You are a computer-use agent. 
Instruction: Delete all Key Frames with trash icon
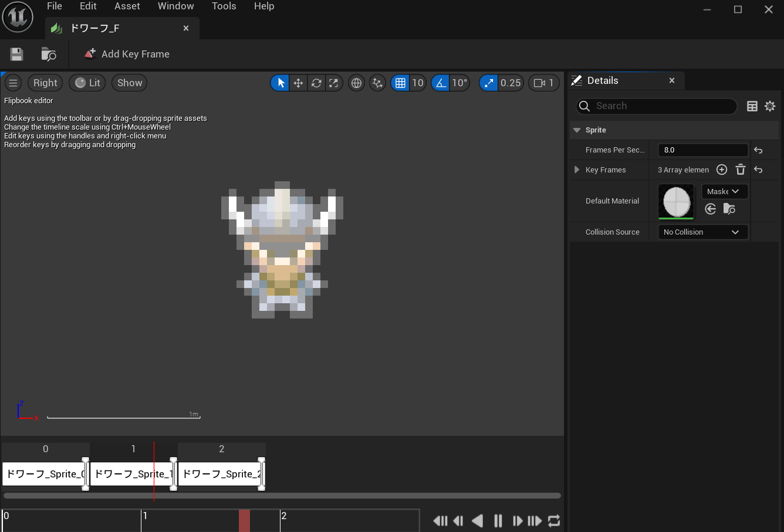coord(741,170)
